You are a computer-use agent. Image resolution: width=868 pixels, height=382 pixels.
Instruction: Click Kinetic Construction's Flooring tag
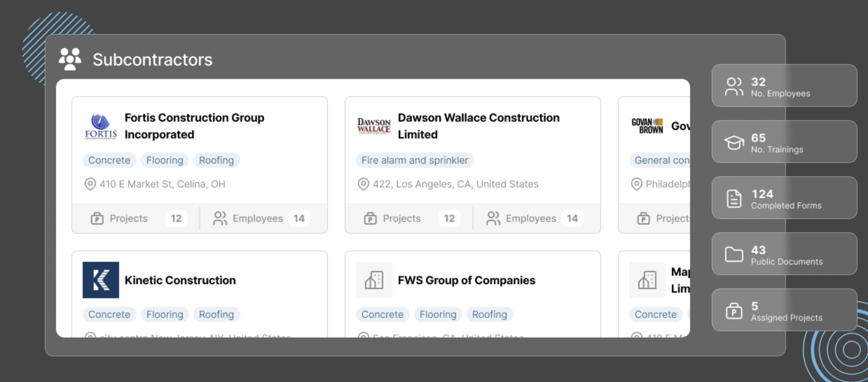(165, 314)
